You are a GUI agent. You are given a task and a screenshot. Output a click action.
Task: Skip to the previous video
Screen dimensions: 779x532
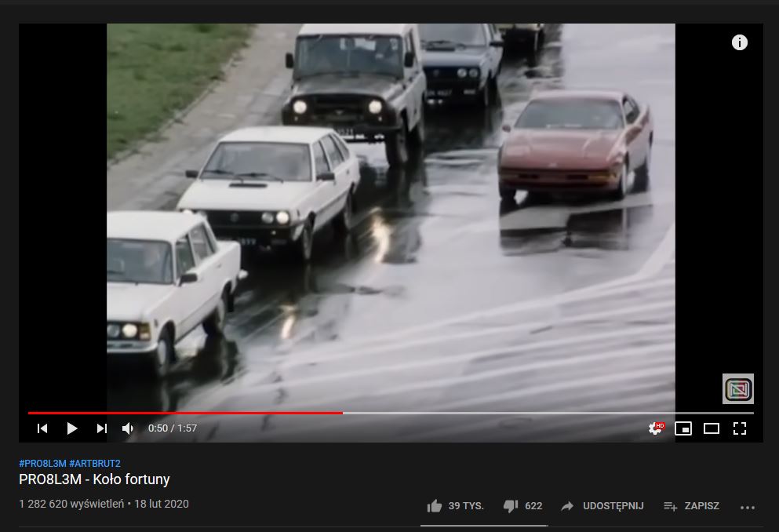coord(42,428)
